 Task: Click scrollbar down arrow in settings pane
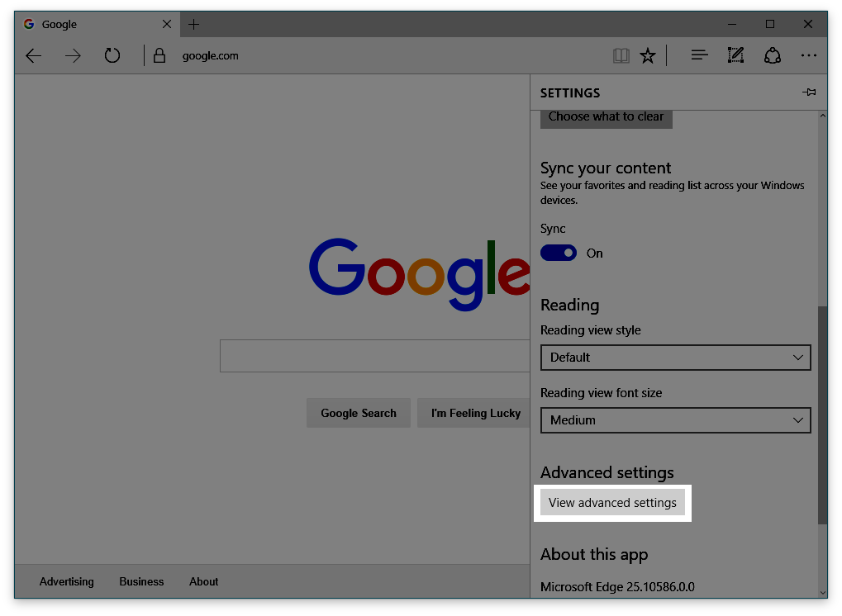pos(823,592)
